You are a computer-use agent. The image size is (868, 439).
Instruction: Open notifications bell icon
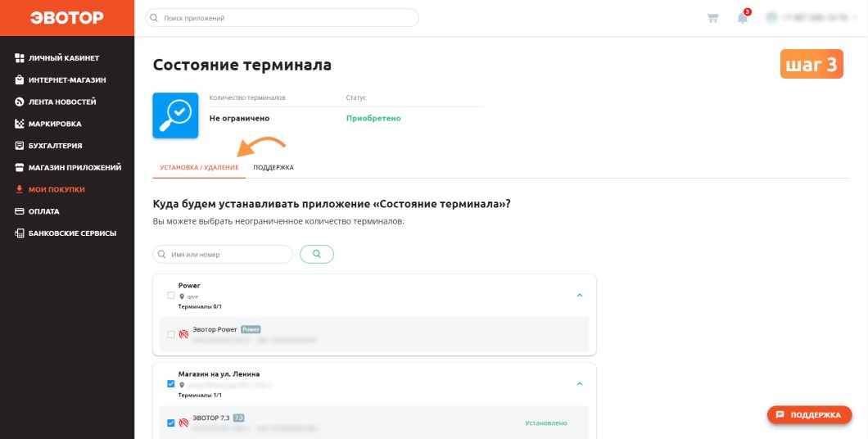(743, 18)
